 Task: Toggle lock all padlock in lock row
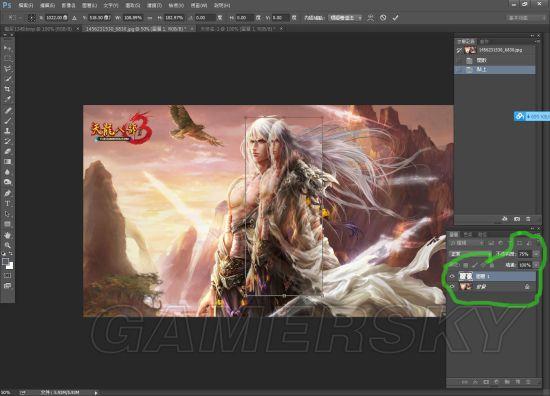(491, 265)
